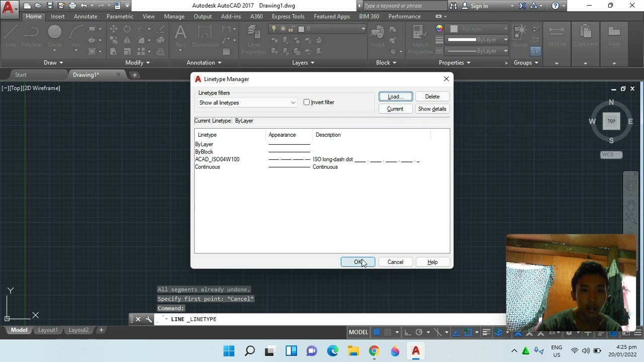Open the Show all linetypes filter dropdown
Image resolution: width=644 pixels, height=362 pixels.
coord(247,103)
